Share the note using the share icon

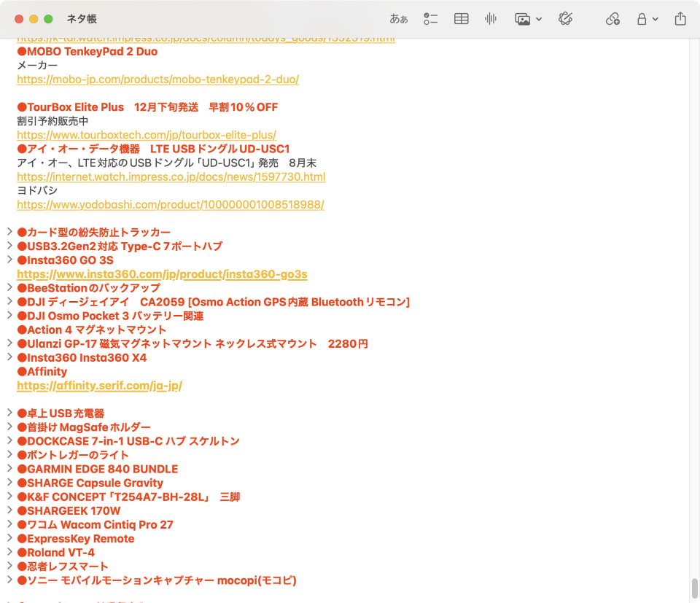point(680,18)
